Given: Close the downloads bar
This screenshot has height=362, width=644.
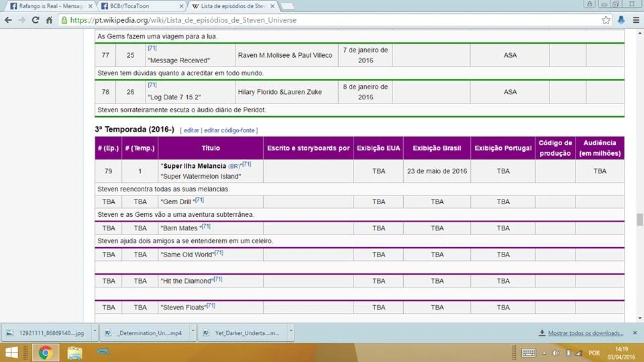Looking at the screenshot, I should point(634,332).
